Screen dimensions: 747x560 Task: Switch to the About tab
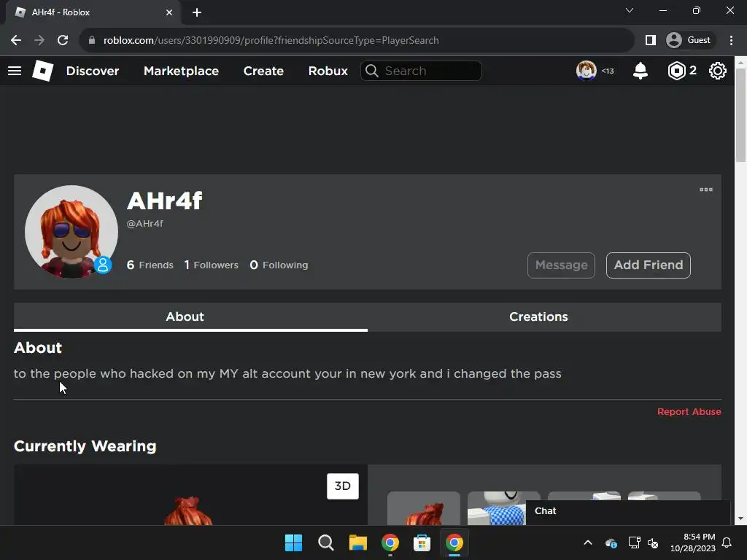pyautogui.click(x=190, y=316)
